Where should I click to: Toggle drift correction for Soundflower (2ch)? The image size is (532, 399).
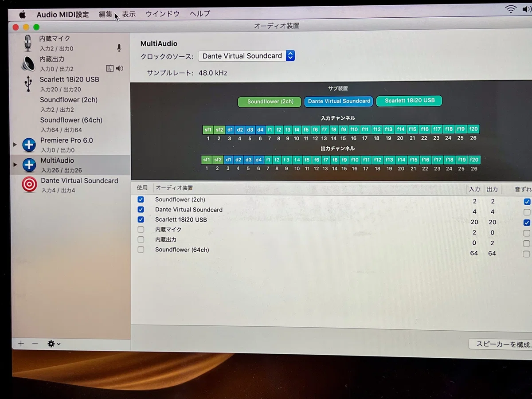(527, 202)
